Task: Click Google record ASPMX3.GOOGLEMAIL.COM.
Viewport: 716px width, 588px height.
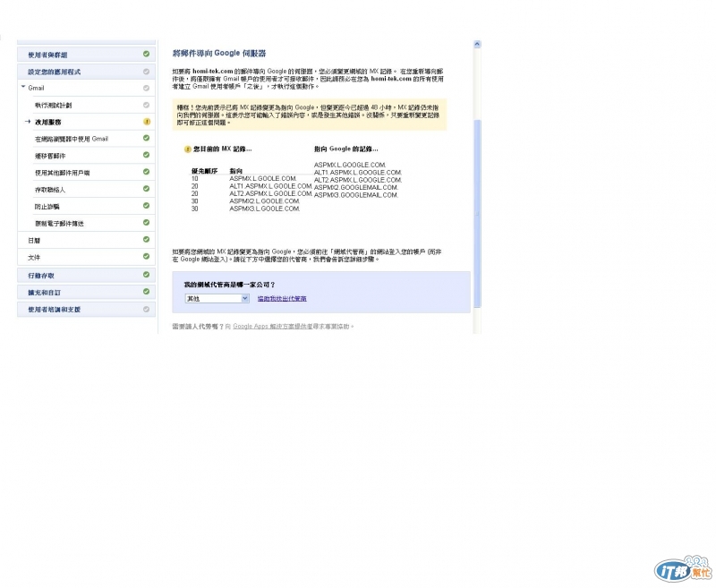Action: click(x=356, y=195)
